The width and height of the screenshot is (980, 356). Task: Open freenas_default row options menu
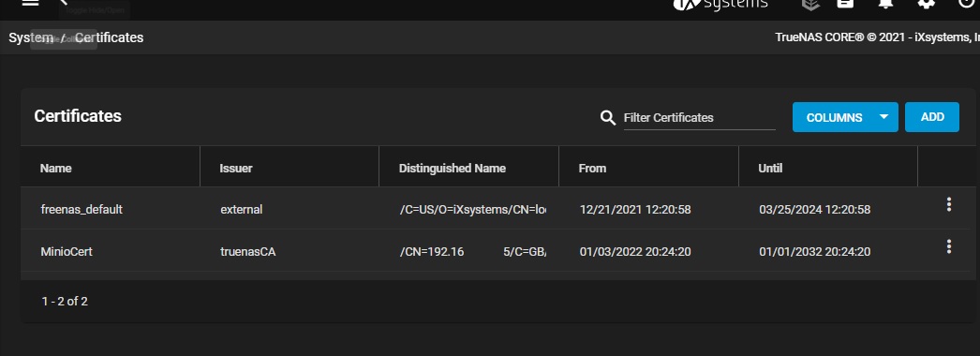tap(949, 204)
